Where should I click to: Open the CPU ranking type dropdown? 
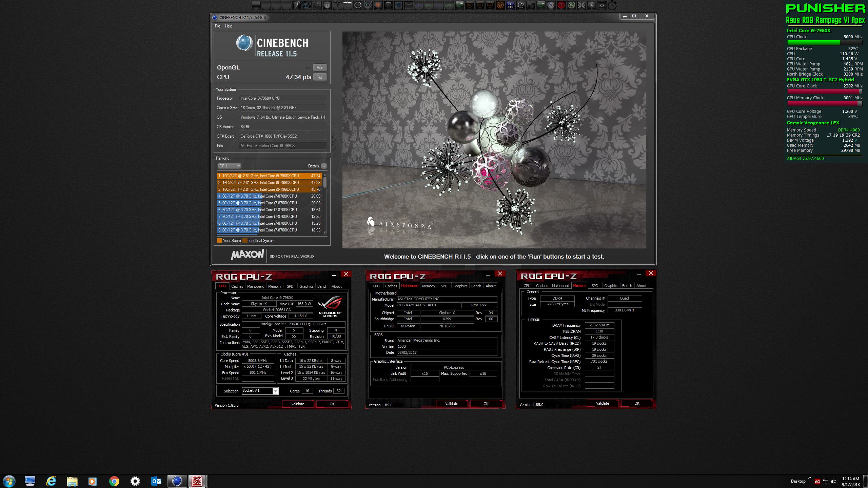(x=229, y=166)
